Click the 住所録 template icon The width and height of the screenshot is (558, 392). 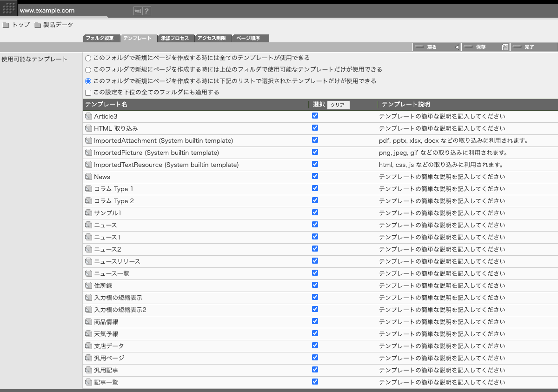click(89, 286)
